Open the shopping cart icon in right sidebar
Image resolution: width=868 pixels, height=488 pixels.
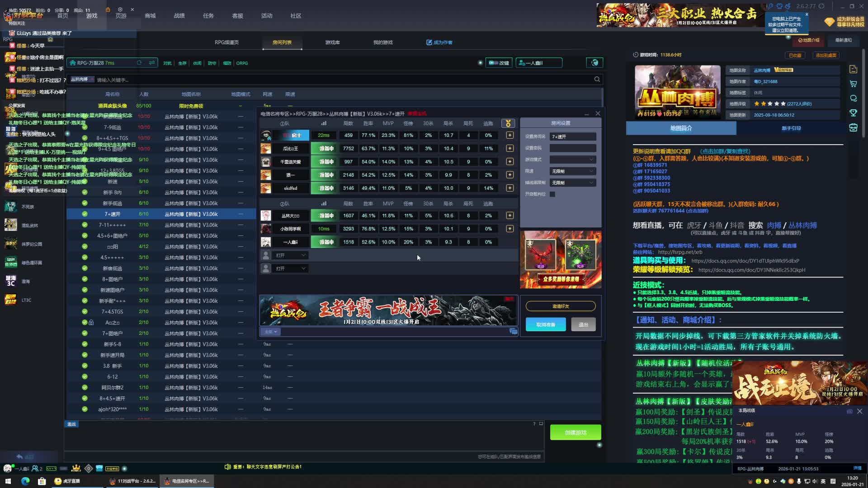(853, 84)
